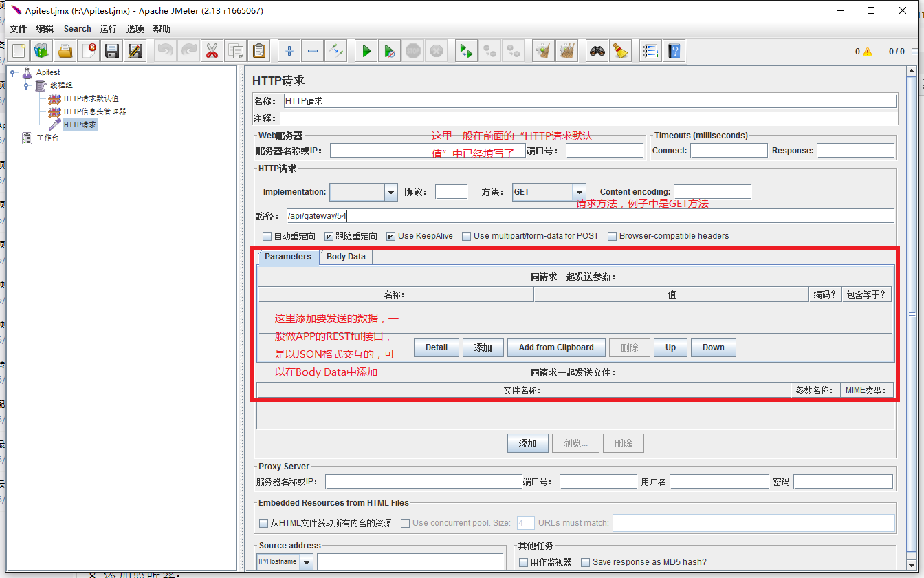Click the Help question mark icon
This screenshot has width=924, height=578.
pos(674,51)
